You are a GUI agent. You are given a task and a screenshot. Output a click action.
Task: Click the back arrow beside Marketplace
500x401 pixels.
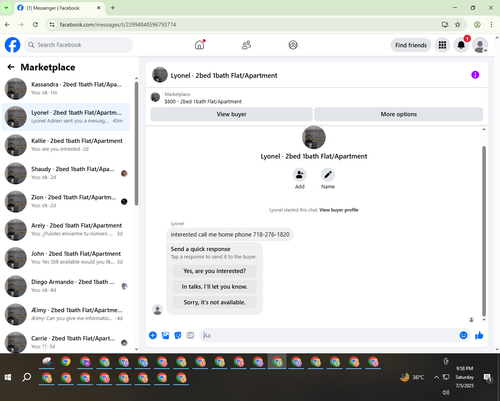(x=11, y=67)
